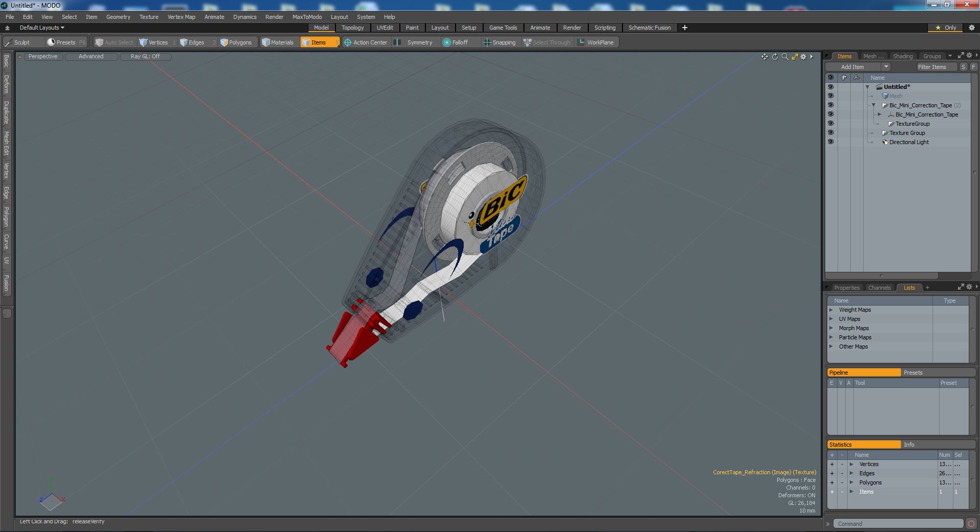Click the Filter Items input field
Image resolution: width=980 pixels, height=532 pixels.
(x=937, y=67)
